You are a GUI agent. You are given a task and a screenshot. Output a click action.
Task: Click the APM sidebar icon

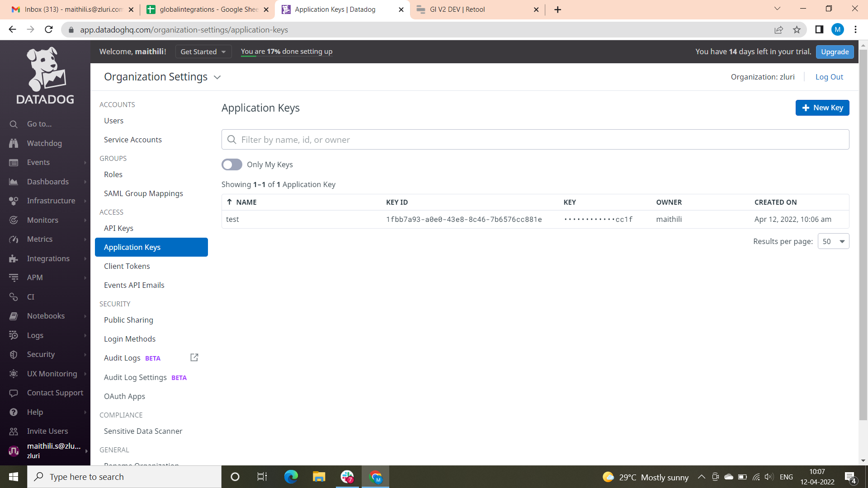(14, 278)
